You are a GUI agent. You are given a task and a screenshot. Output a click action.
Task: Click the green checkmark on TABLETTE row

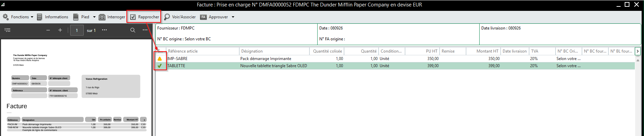click(160, 66)
